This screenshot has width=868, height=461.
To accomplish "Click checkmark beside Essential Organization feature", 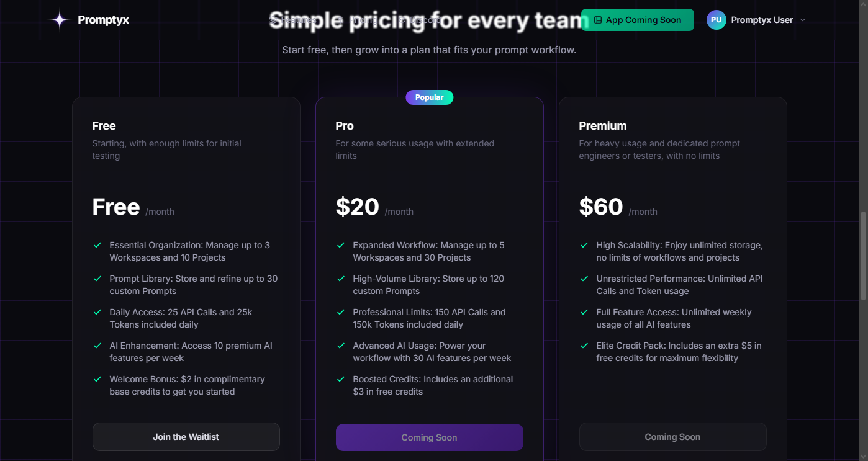I will pos(97,245).
